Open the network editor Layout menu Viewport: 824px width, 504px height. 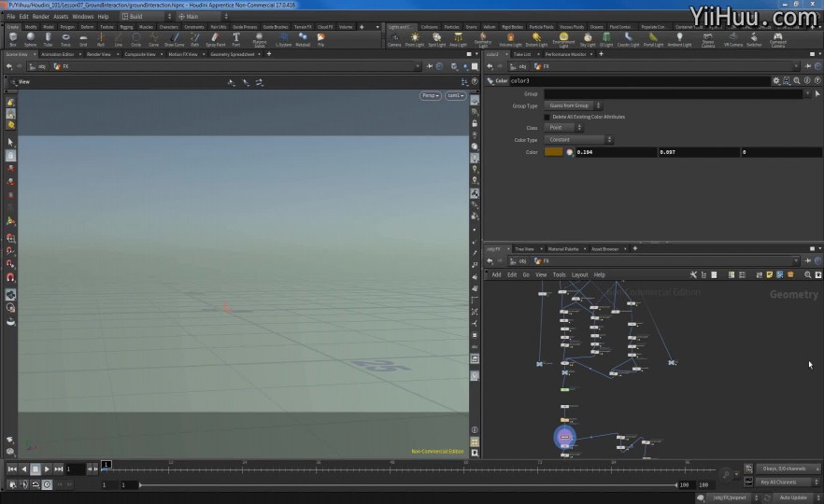pos(579,274)
